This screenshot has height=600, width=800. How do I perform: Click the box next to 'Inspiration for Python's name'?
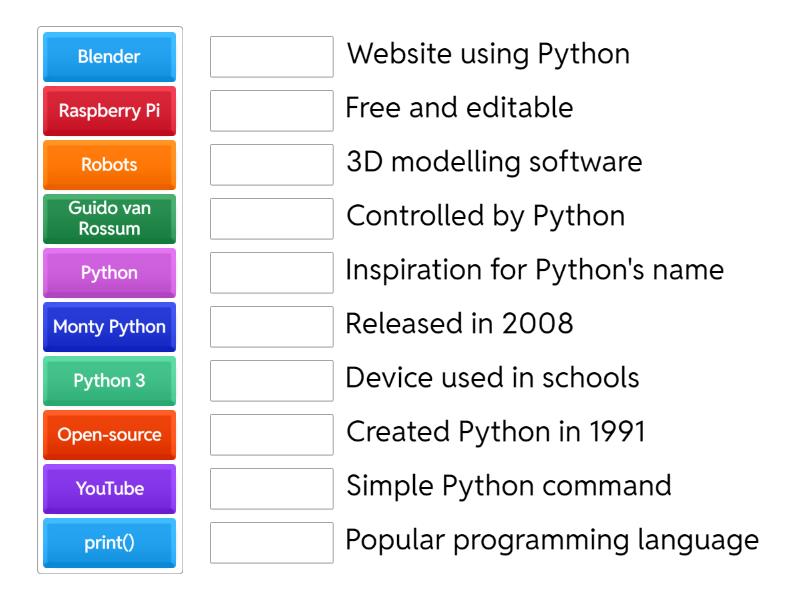click(271, 273)
